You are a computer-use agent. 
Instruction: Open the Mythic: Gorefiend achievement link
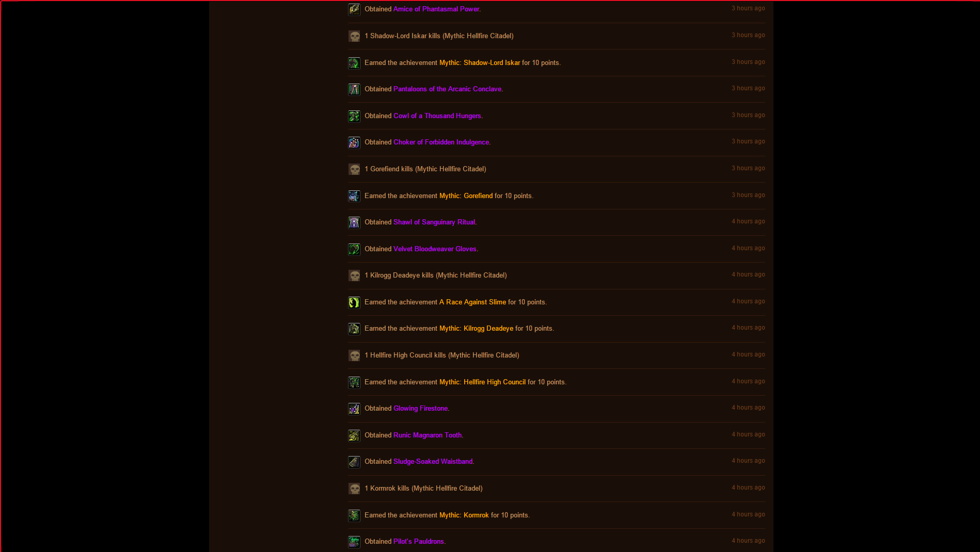[x=466, y=196]
